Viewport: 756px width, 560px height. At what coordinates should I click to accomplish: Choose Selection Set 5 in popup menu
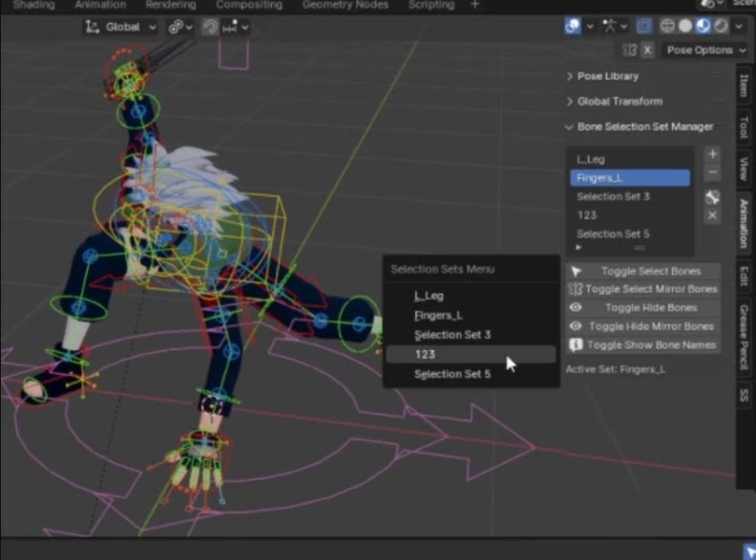[471, 374]
